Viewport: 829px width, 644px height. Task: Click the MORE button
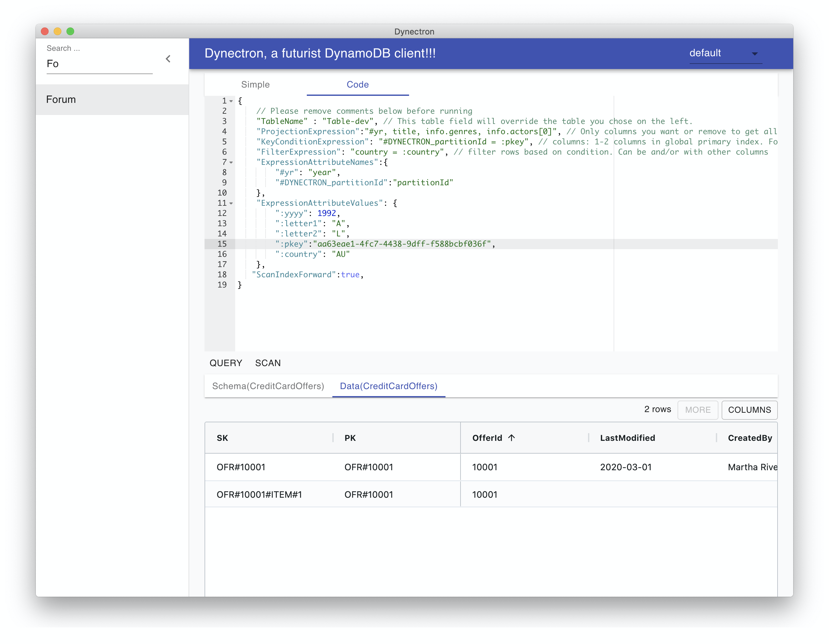(697, 410)
